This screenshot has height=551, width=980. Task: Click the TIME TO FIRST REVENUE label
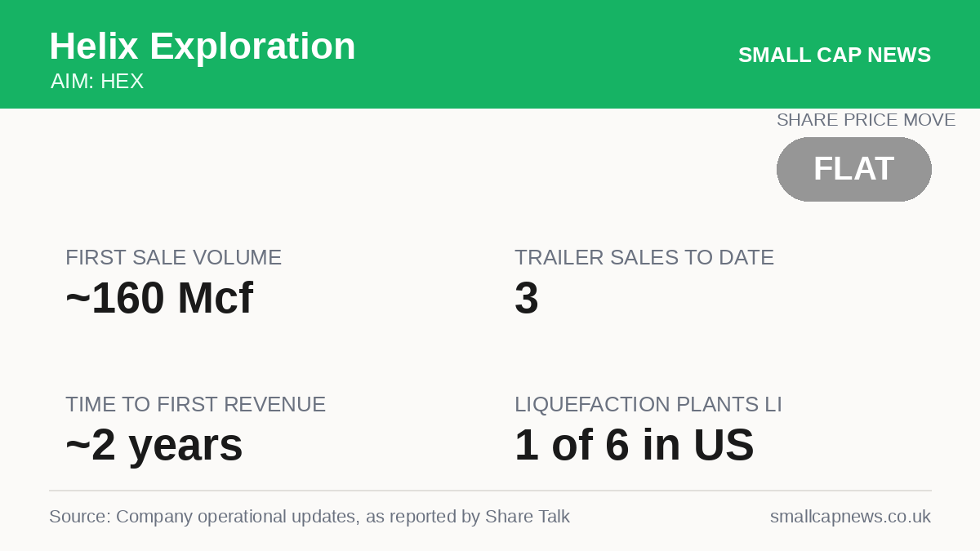tap(195, 405)
